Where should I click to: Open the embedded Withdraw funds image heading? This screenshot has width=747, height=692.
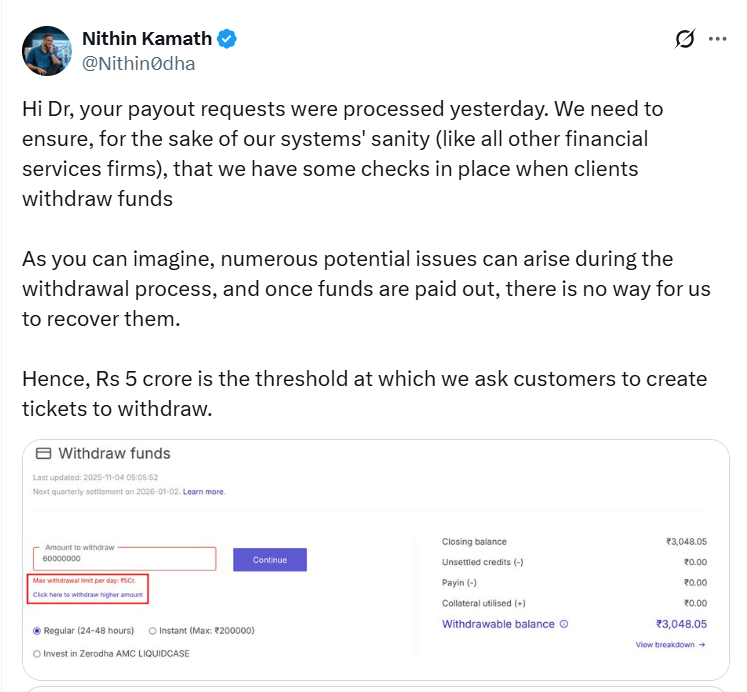pyautogui.click(x=114, y=454)
